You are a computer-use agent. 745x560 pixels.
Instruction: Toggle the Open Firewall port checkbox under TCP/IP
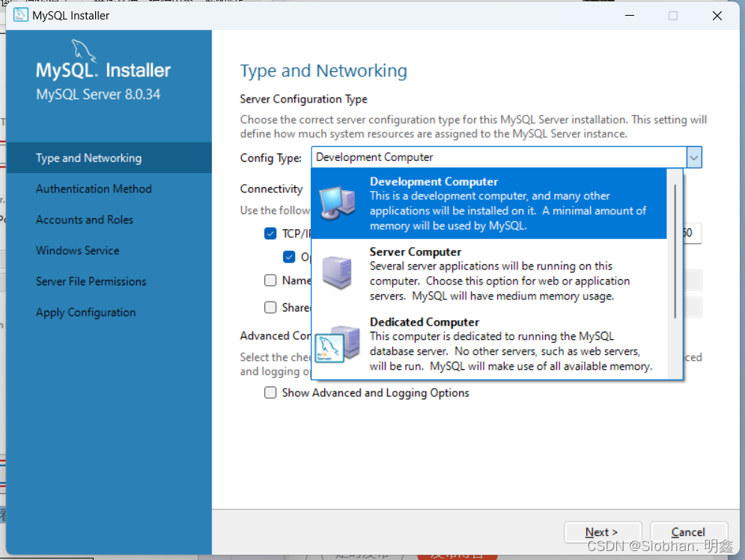[x=289, y=257]
